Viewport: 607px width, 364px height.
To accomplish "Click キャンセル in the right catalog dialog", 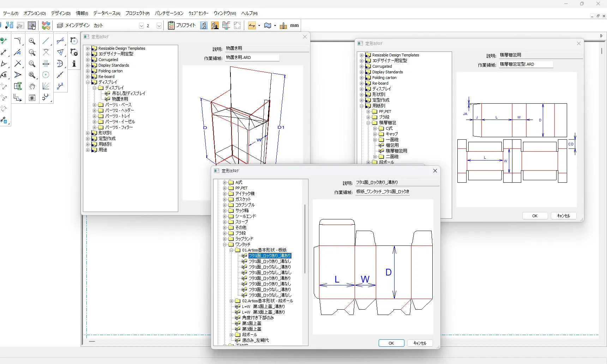I will pyautogui.click(x=563, y=216).
